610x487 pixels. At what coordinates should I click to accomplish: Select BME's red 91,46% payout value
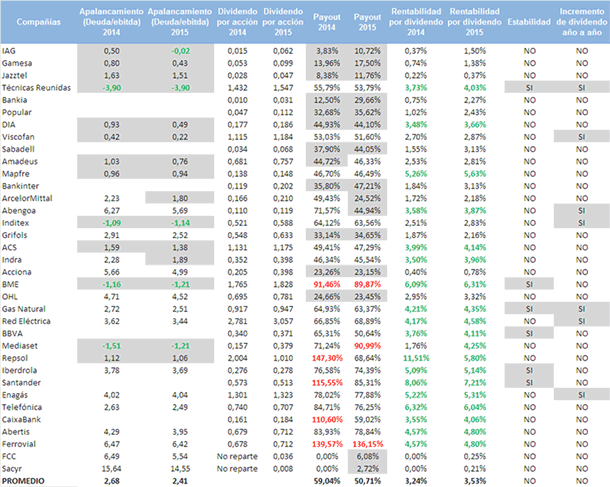[327, 284]
